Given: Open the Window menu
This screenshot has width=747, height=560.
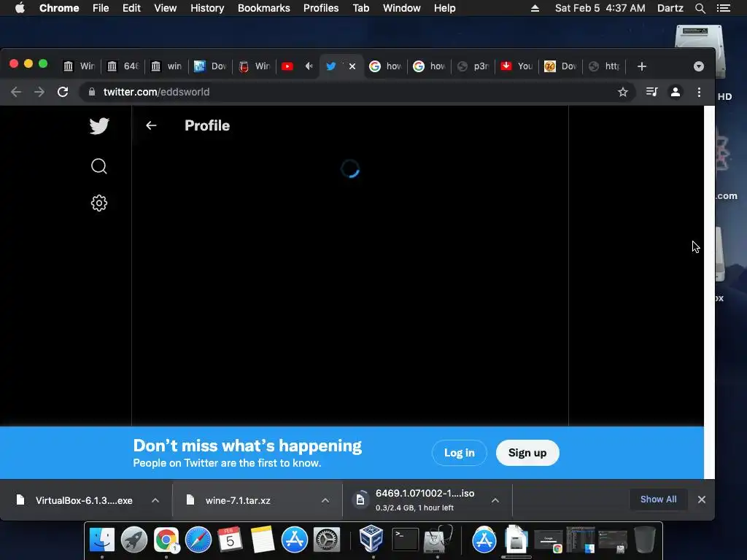Looking at the screenshot, I should [402, 8].
